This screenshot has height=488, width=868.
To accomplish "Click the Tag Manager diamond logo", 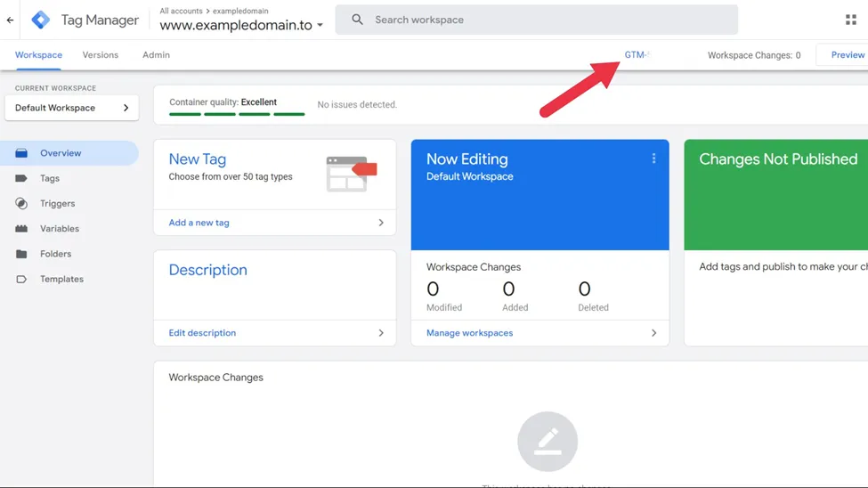I will click(x=40, y=20).
